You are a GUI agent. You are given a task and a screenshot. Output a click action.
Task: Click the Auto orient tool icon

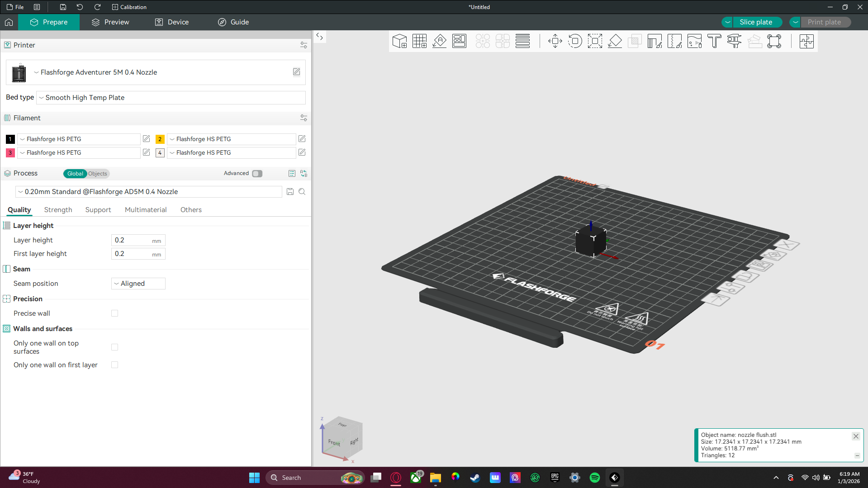pos(439,41)
